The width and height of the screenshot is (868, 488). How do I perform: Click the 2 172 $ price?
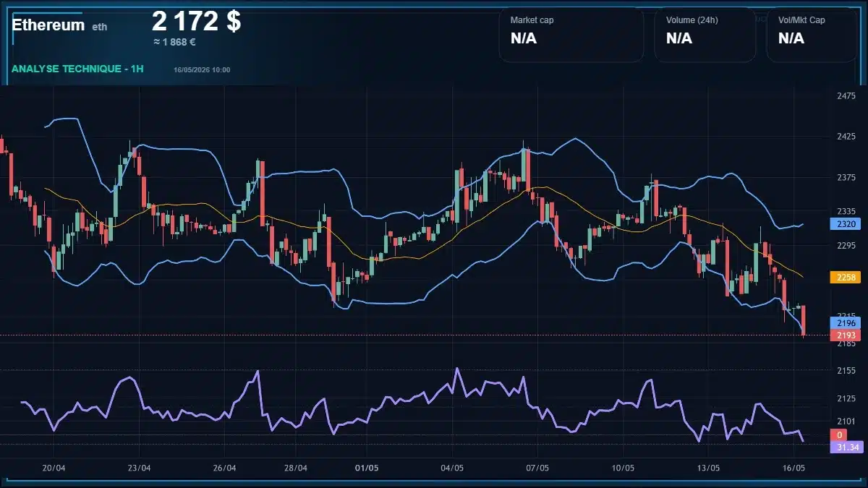coord(197,21)
